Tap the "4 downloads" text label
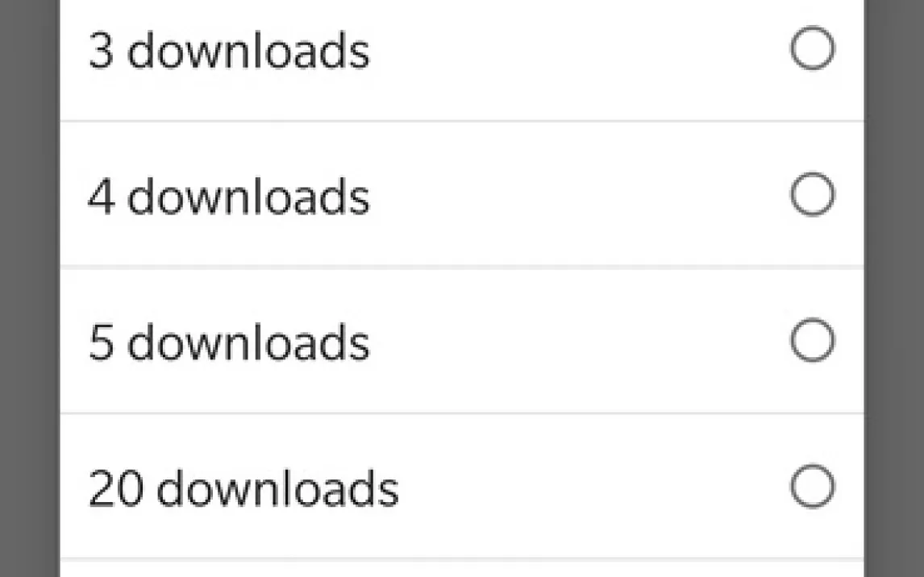The height and width of the screenshot is (577, 924). (229, 197)
